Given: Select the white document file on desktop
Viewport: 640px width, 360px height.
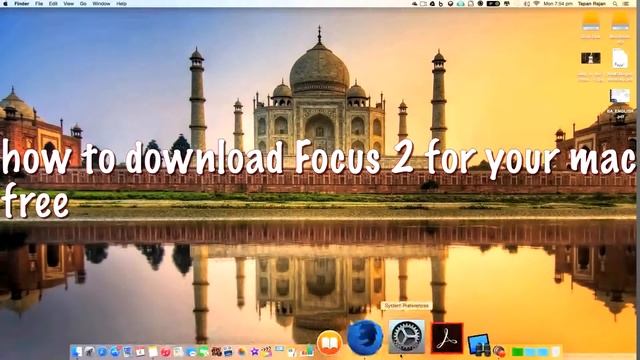Looking at the screenshot, I should click(620, 58).
